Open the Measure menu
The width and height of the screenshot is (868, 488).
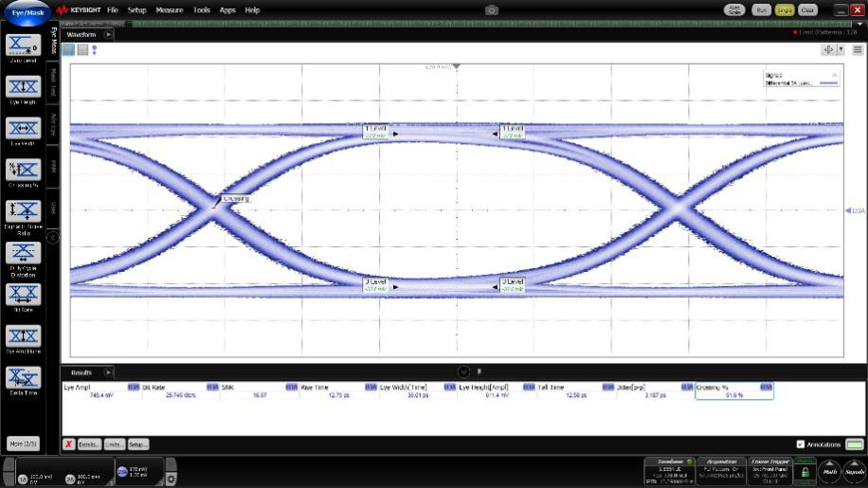tap(170, 10)
